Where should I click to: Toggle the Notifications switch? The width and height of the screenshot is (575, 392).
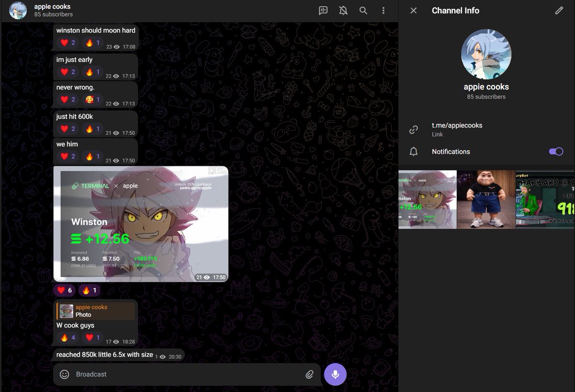(556, 151)
